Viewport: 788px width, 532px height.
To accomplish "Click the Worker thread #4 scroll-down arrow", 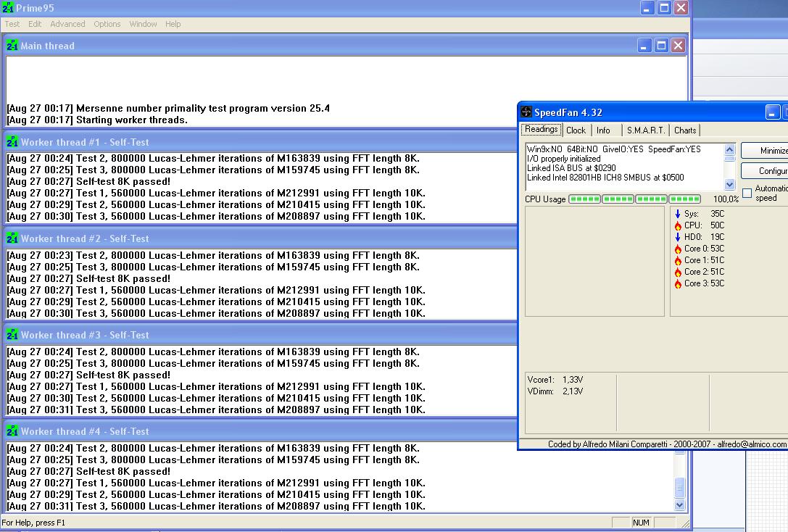I will pos(679,505).
